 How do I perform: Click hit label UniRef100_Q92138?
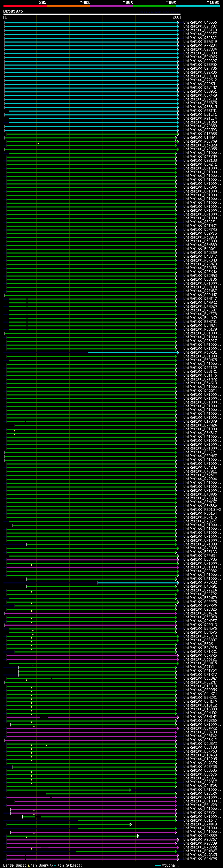pos(200,161)
